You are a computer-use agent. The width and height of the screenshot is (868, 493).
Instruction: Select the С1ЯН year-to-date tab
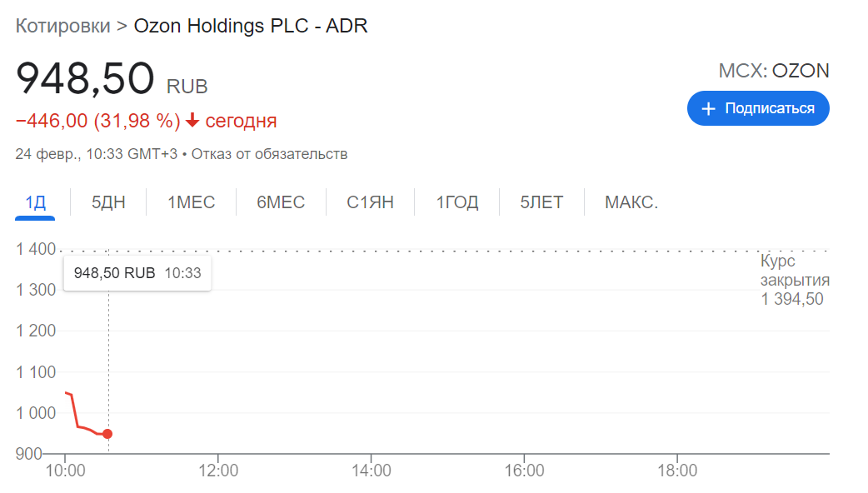(370, 202)
